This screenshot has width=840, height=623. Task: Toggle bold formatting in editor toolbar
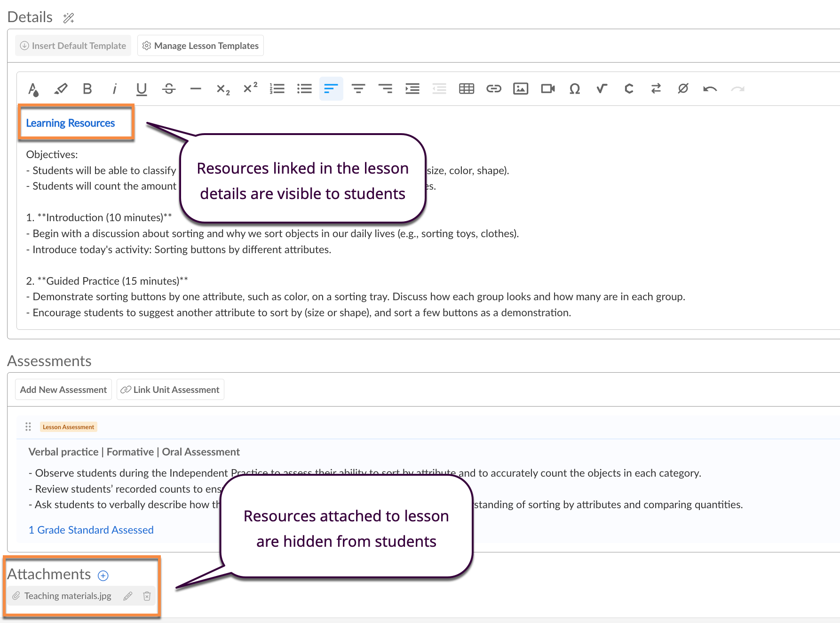click(87, 89)
